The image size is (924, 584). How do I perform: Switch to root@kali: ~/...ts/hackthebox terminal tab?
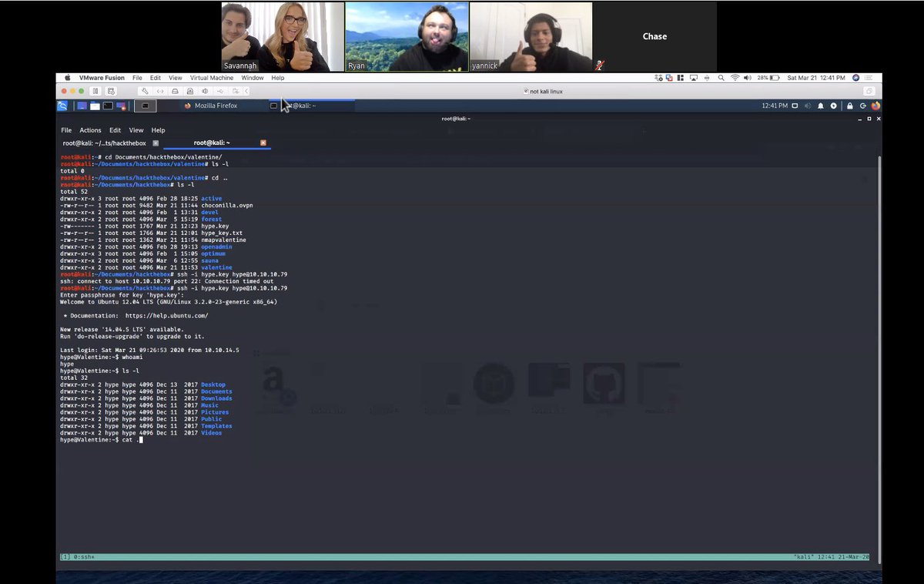click(x=105, y=143)
